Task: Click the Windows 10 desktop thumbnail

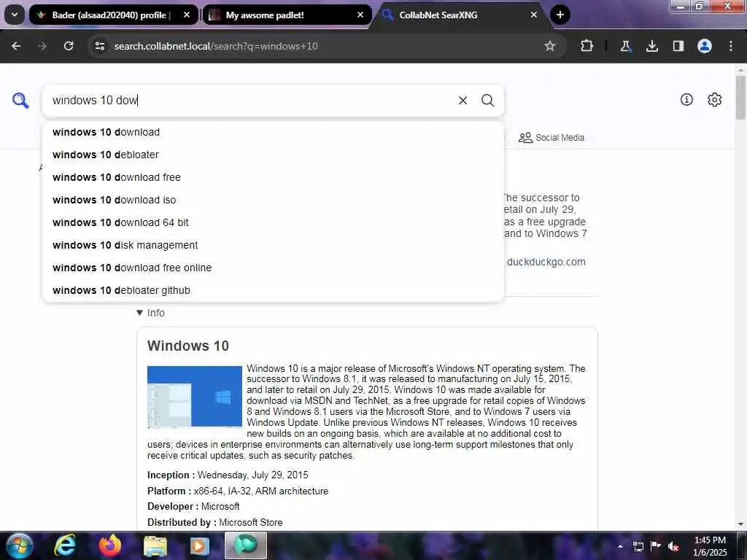Action: (194, 397)
